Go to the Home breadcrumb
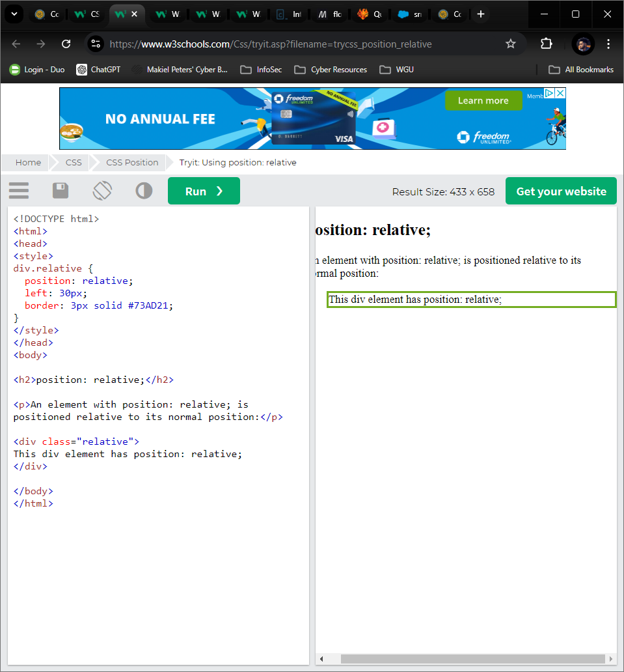The image size is (624, 672). 29,162
